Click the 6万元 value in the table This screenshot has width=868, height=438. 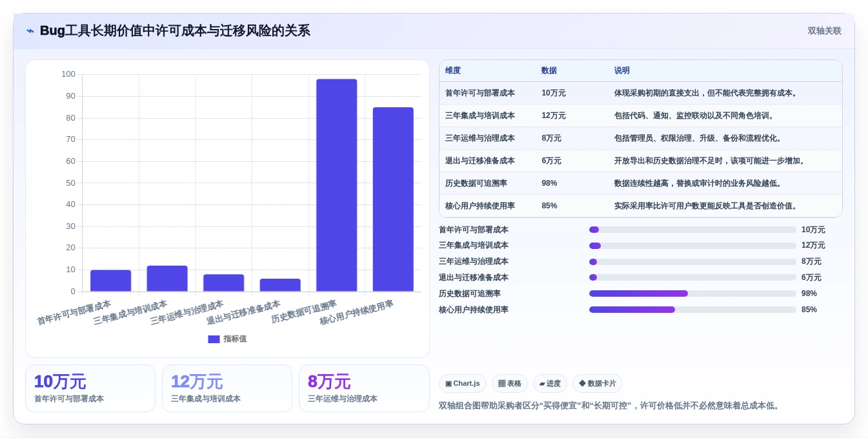(x=552, y=161)
